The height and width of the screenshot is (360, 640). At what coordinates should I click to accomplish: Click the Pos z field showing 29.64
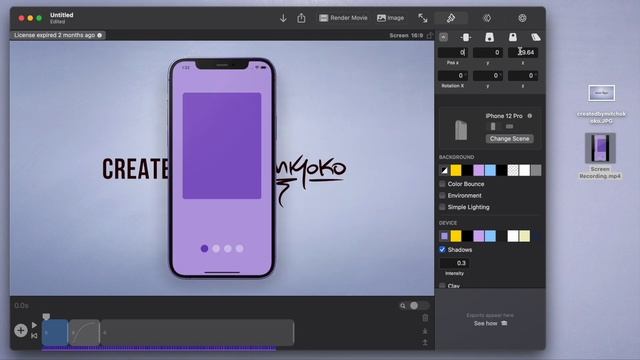pyautogui.click(x=523, y=52)
